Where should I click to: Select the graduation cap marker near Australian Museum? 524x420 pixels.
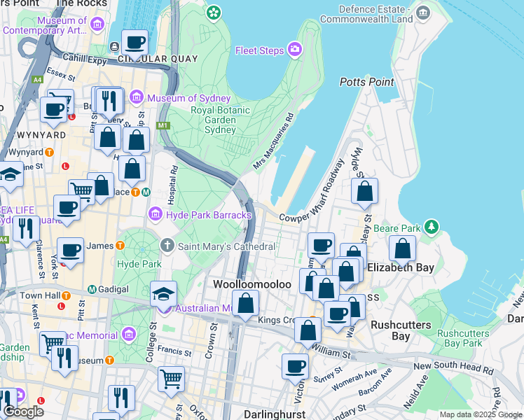click(x=163, y=296)
